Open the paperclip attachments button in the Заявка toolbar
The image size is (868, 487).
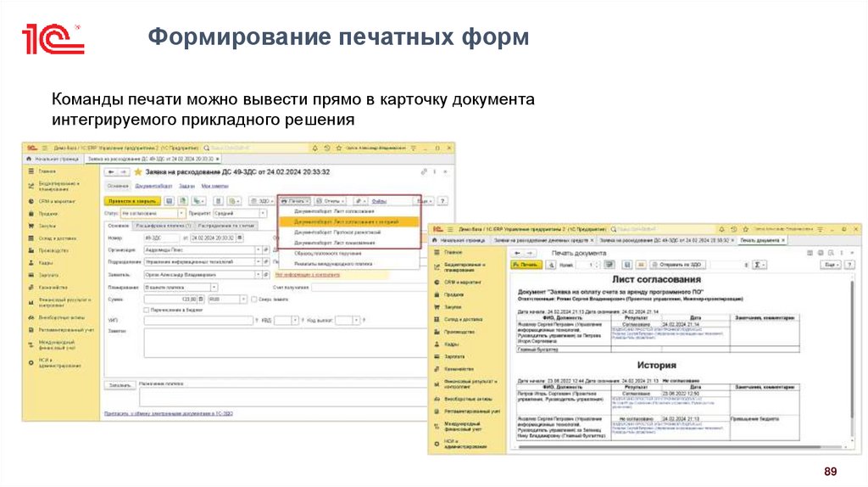360,201
